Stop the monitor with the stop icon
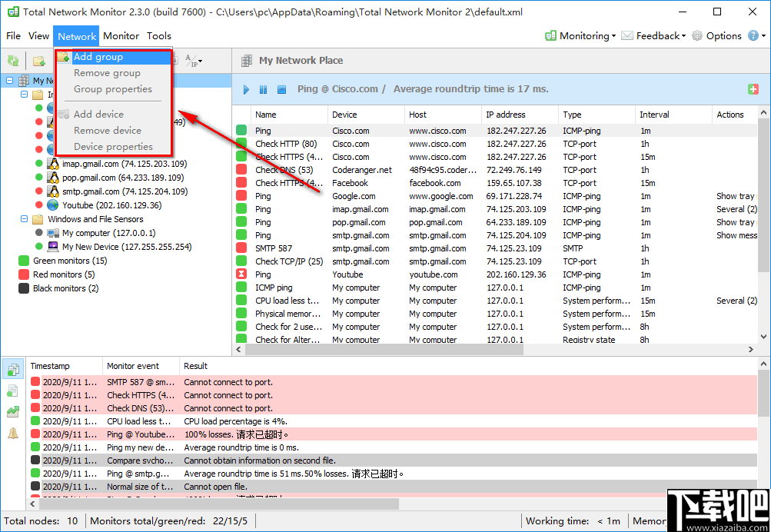Screen dimensions: 771x532 pos(281,90)
